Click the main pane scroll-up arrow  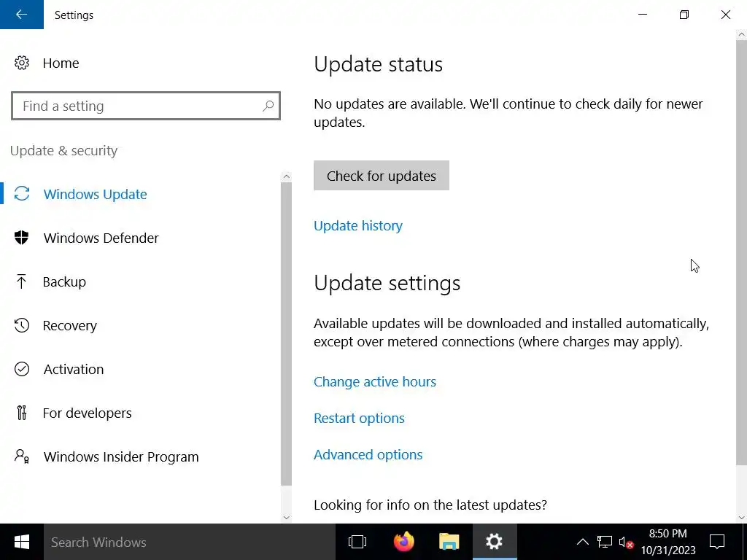pos(741,34)
